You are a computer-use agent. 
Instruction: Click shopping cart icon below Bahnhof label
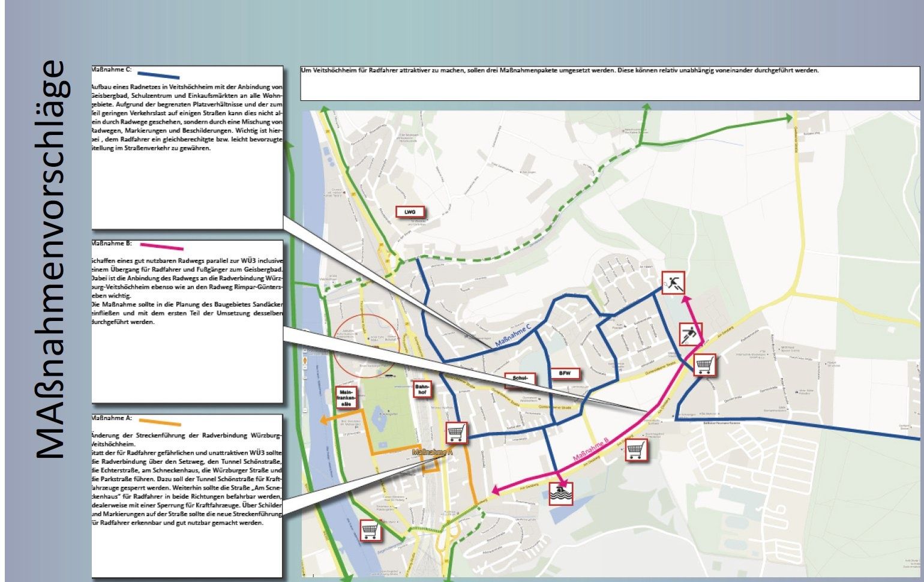point(456,432)
